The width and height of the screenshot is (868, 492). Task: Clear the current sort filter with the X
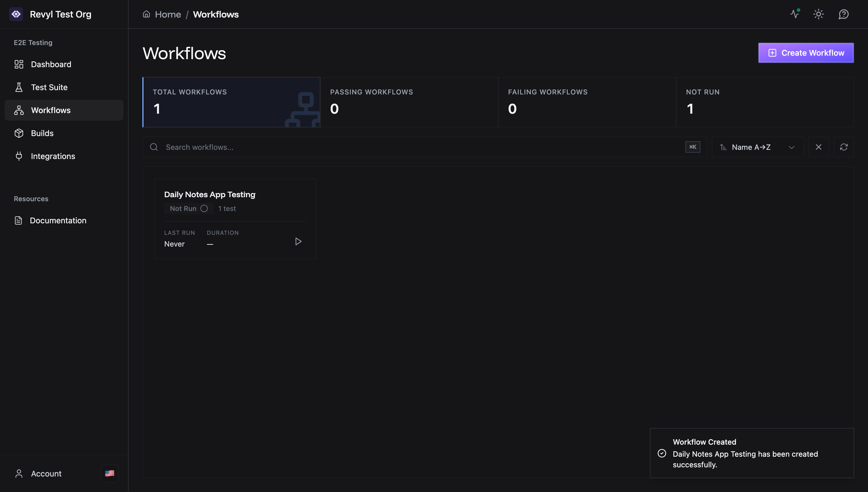click(818, 147)
